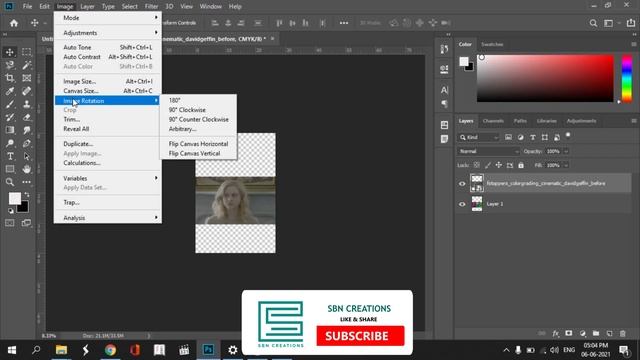Image resolution: width=640 pixels, height=360 pixels.
Task: Toggle lock all padlock icon
Action: (x=521, y=165)
